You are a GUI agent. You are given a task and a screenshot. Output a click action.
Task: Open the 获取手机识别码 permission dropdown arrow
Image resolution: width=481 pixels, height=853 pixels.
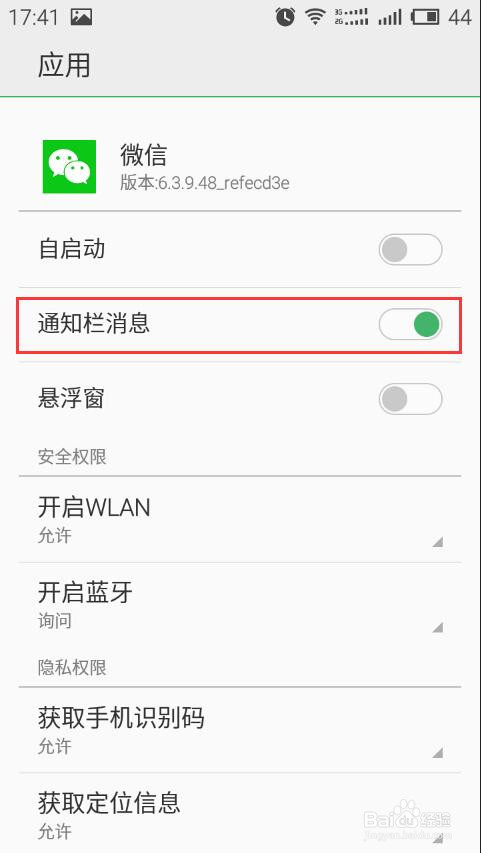tap(437, 752)
